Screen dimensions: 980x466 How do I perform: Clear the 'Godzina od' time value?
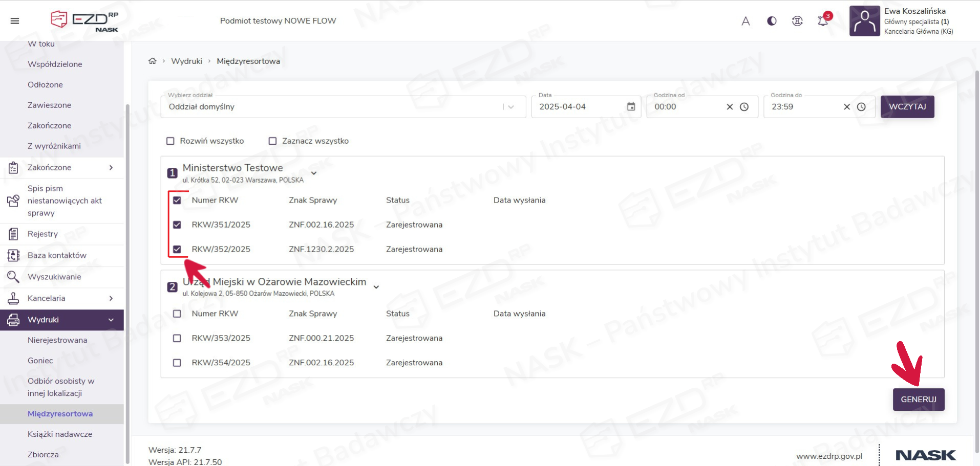click(x=730, y=107)
